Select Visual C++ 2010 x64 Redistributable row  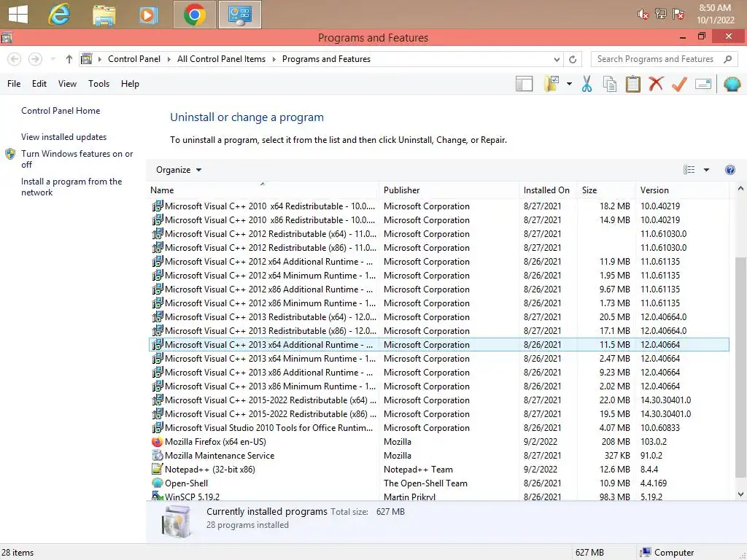coord(438,206)
